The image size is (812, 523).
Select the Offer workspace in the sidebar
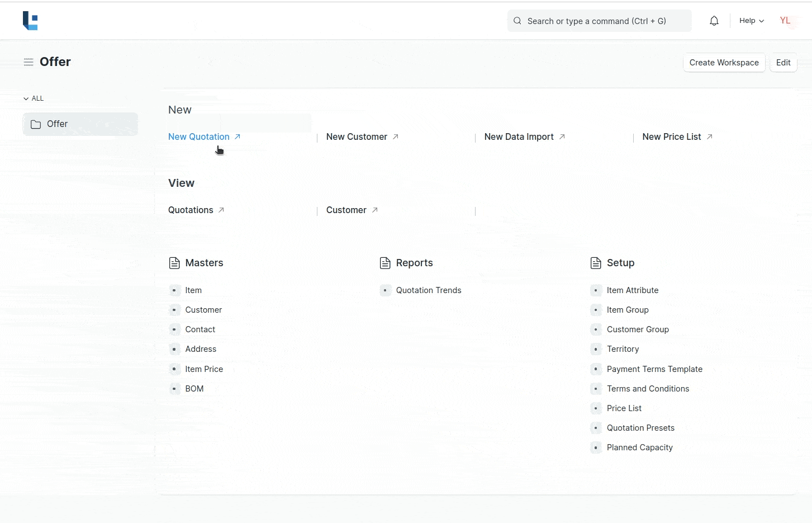click(80, 124)
